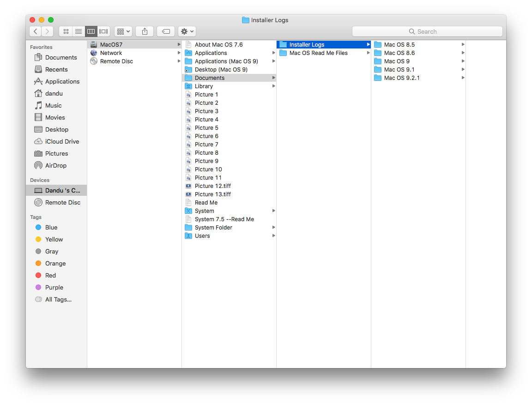
Task: Expand the Network disclosure arrow
Action: tap(179, 53)
